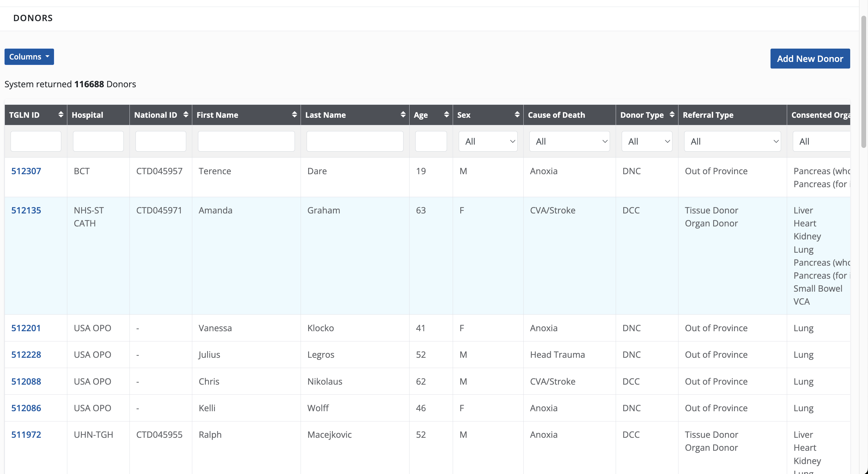868x474 pixels.
Task: Expand Donor Type filter select
Action: click(646, 141)
